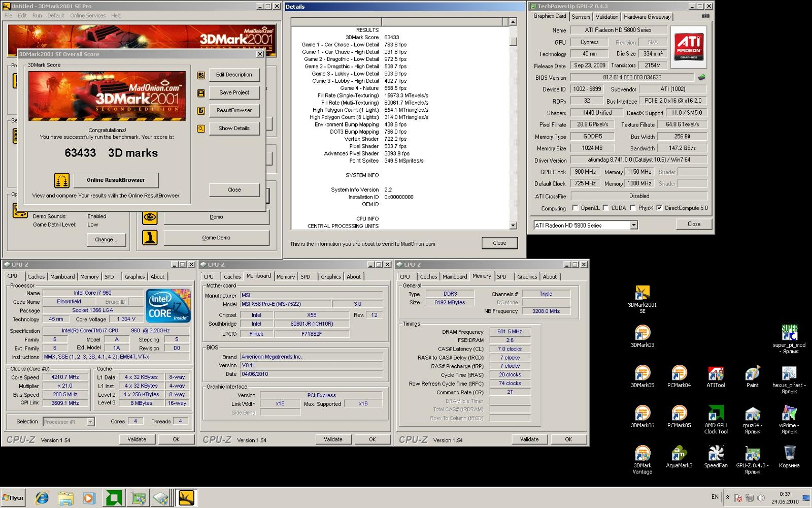
Task: Open hexus_pifast shortcut on desktop
Action: 789,379
